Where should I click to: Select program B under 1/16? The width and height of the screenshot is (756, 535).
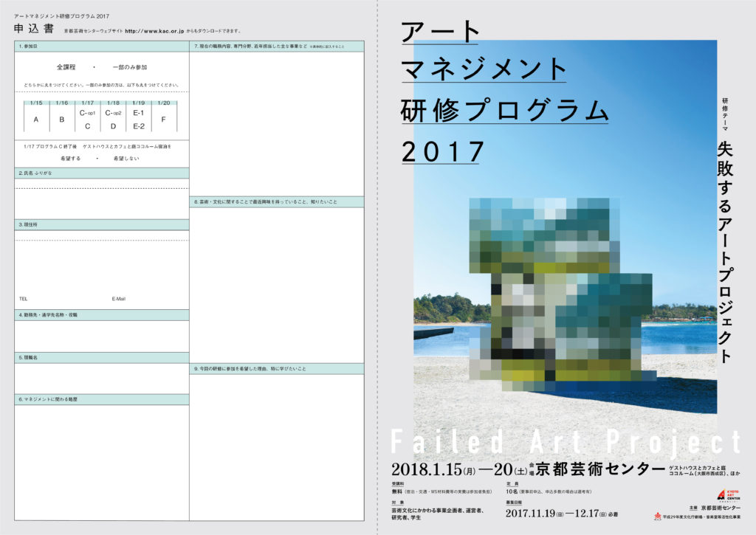[62, 120]
